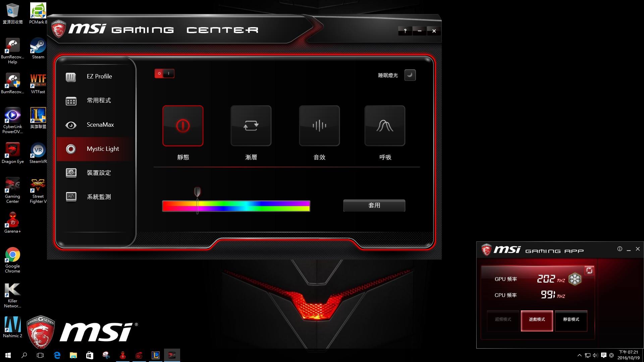Open the volume control in tray

click(x=595, y=355)
